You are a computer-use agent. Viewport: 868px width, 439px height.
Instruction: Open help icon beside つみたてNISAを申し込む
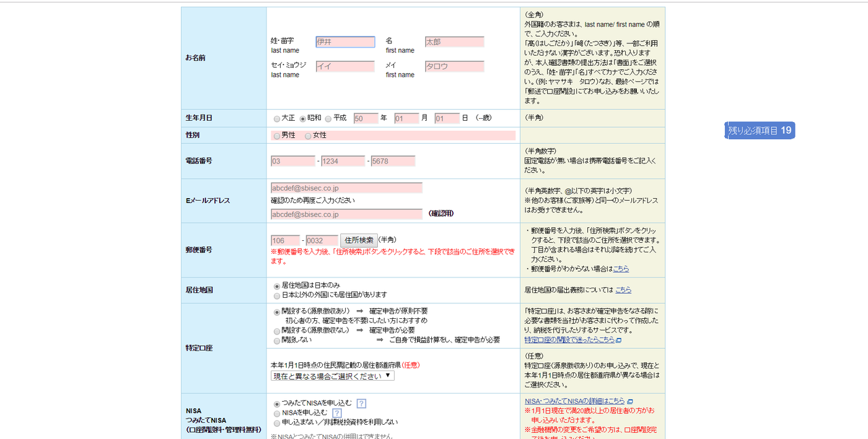coord(361,403)
